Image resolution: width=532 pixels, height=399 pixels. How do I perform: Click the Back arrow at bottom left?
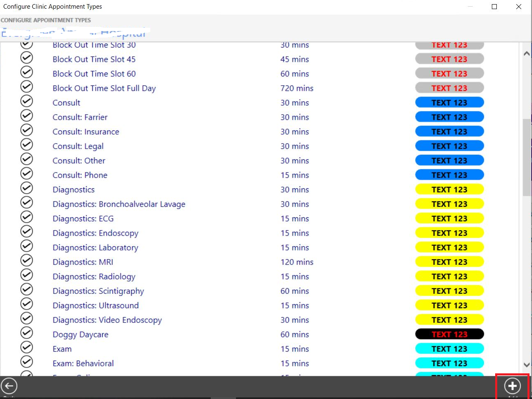(x=9, y=386)
